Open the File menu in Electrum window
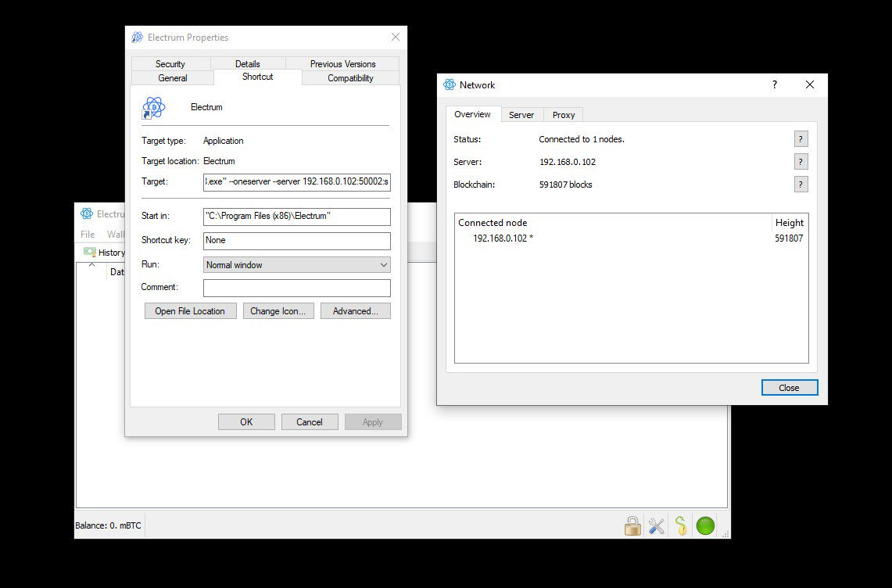The width and height of the screenshot is (892, 588). click(x=88, y=235)
